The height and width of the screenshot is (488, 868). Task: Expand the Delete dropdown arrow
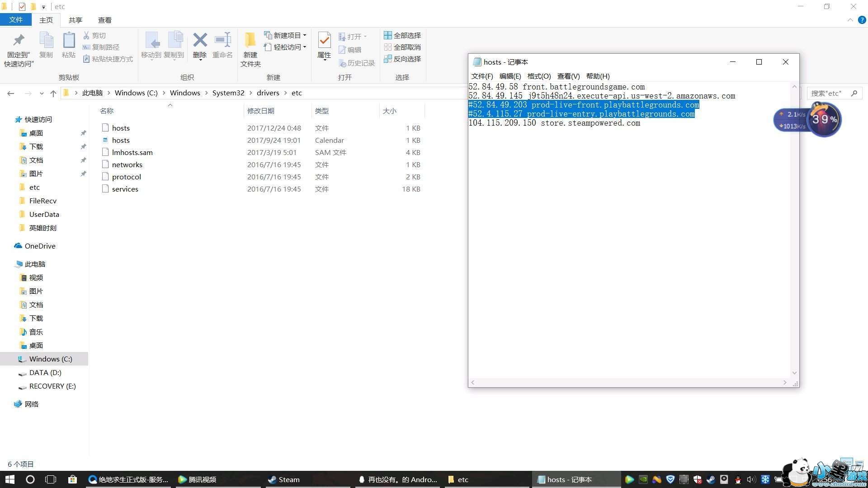click(x=200, y=59)
